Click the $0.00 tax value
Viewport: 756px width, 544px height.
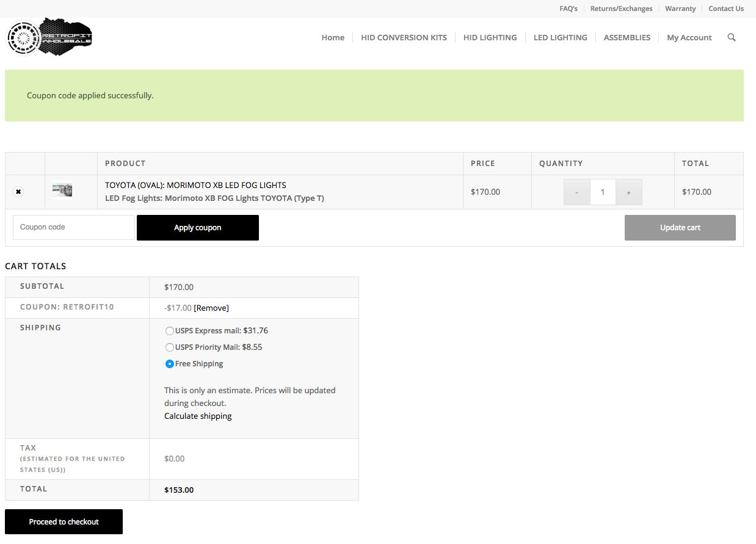[x=174, y=459]
